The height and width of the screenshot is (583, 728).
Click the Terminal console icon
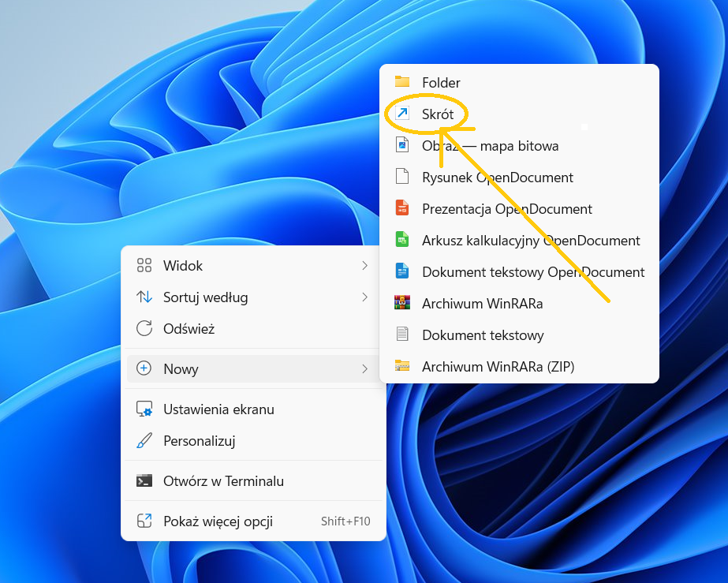[x=144, y=480]
